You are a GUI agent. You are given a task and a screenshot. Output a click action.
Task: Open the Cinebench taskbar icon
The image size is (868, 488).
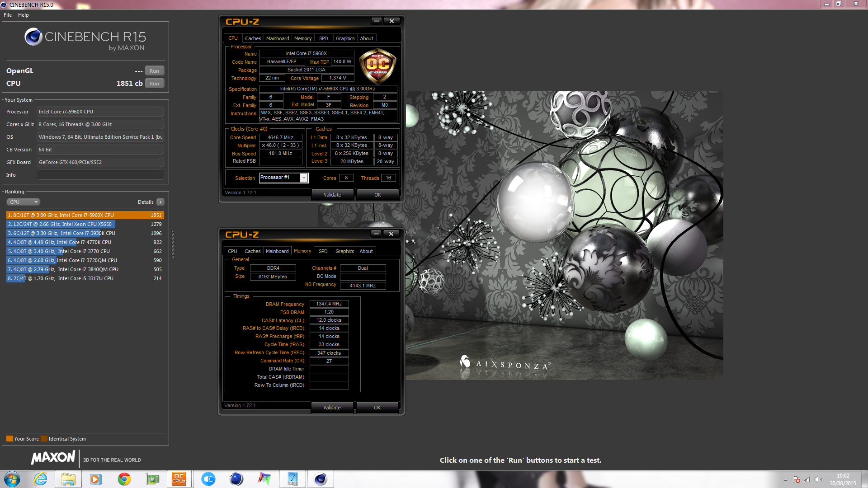[x=321, y=479]
